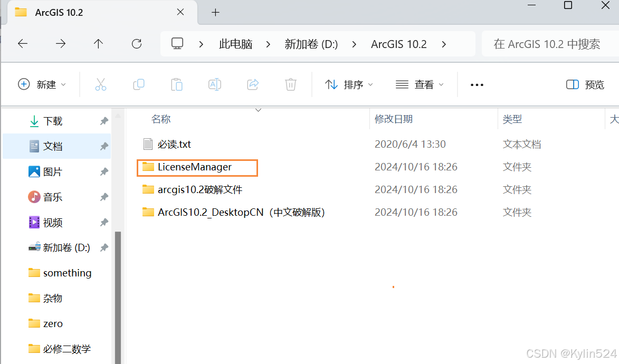This screenshot has width=619, height=364.
Task: Open 音乐 in the sidebar
Action: pyautogui.click(x=52, y=197)
